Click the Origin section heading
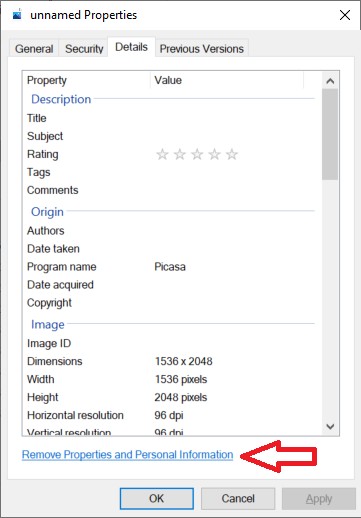Image resolution: width=361 pixels, height=518 pixels. click(x=47, y=212)
